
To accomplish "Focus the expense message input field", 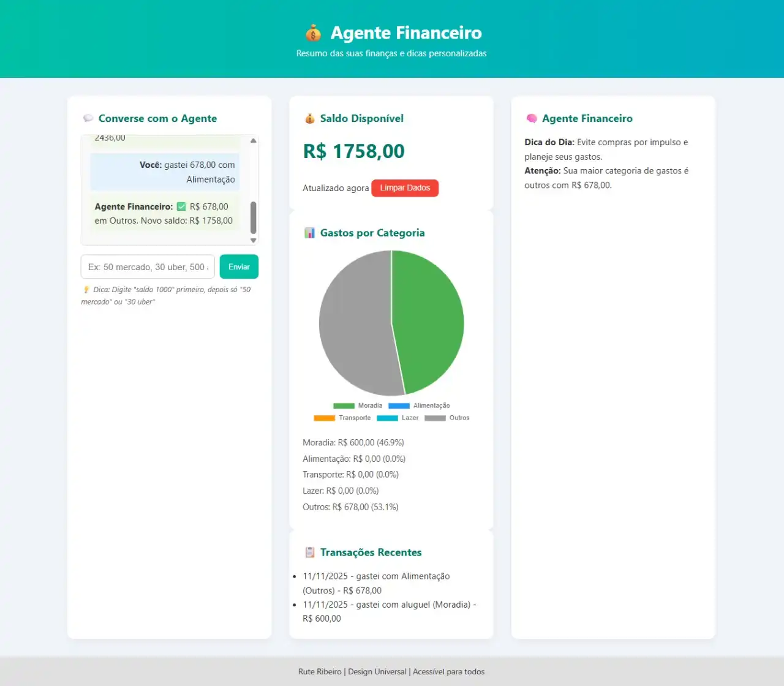I will pos(148,267).
